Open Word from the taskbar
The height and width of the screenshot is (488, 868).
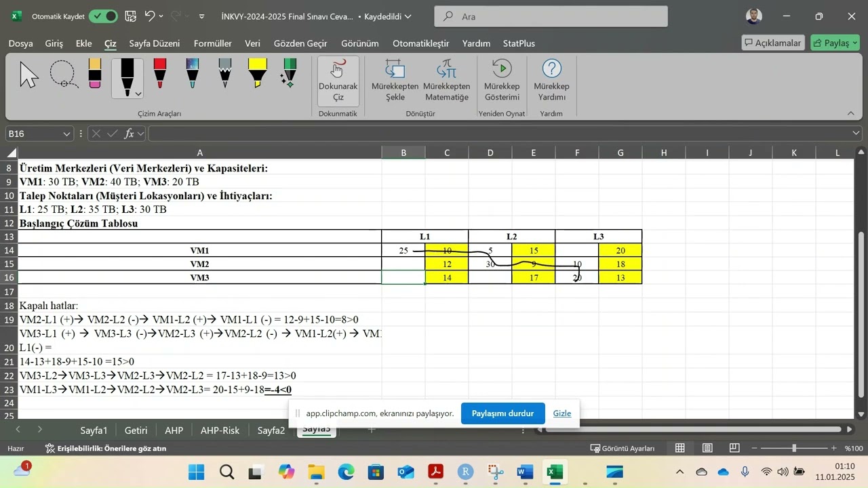[525, 472]
